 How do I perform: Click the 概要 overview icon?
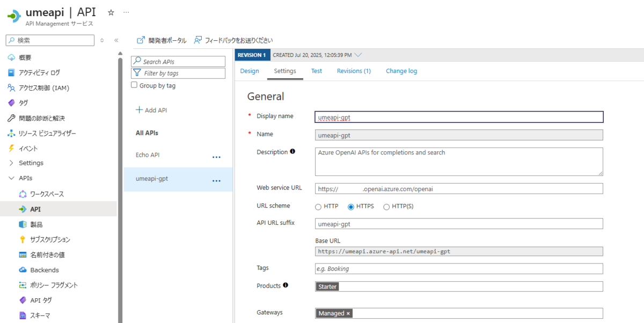point(11,57)
